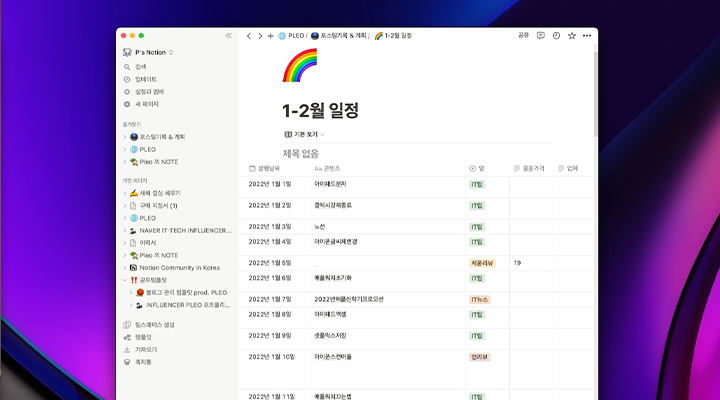Open the three-dot page menu
Viewport: 720px width, 400px height.
point(587,35)
